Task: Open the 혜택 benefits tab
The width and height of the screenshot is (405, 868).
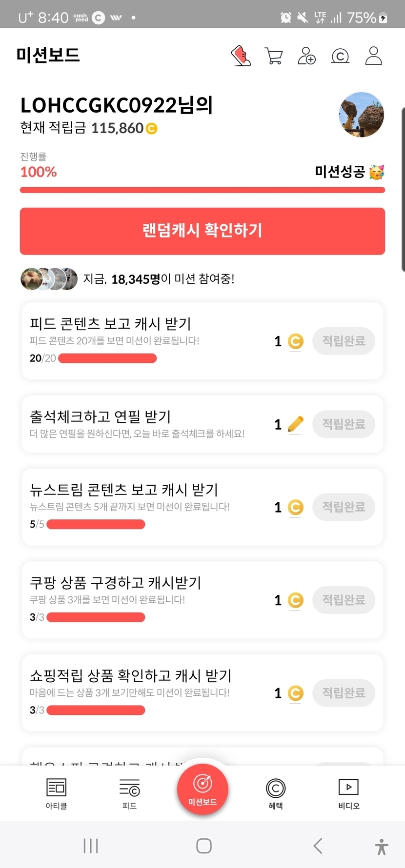Action: pos(276,793)
